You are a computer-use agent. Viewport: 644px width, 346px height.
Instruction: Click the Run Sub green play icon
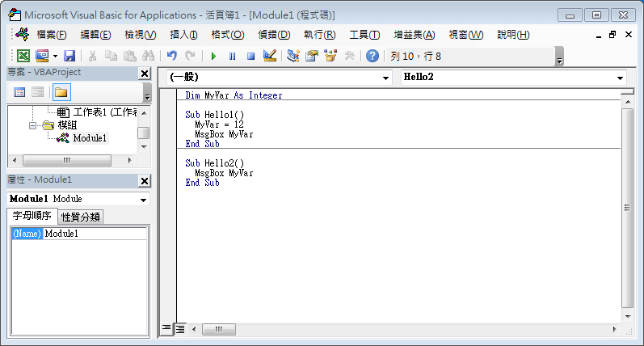click(x=213, y=56)
